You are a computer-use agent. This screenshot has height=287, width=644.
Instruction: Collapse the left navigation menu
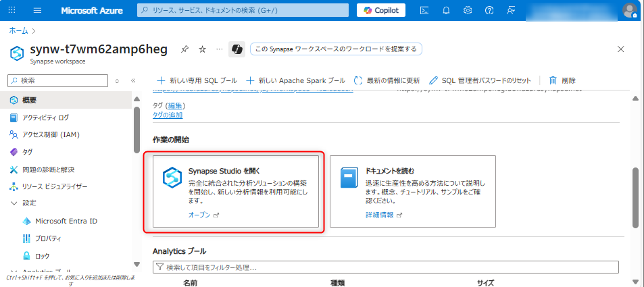[x=133, y=81]
